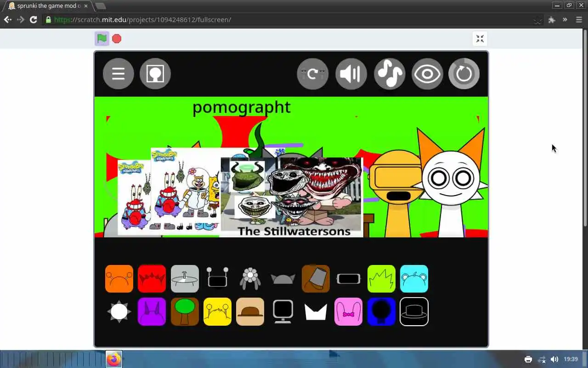
Task: Click the undo arrow round button
Action: pyautogui.click(x=313, y=74)
